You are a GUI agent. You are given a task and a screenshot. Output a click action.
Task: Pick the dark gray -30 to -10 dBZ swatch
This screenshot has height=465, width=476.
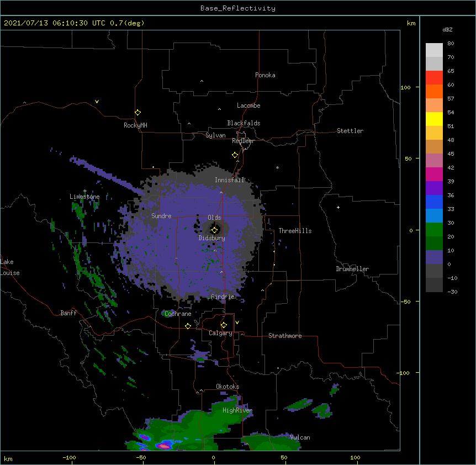coord(434,285)
